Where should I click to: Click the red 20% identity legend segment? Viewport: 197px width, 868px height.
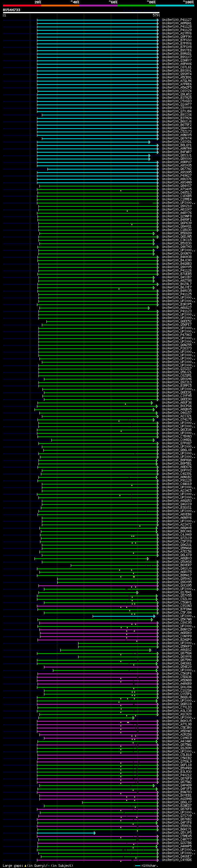(x=22, y=6)
